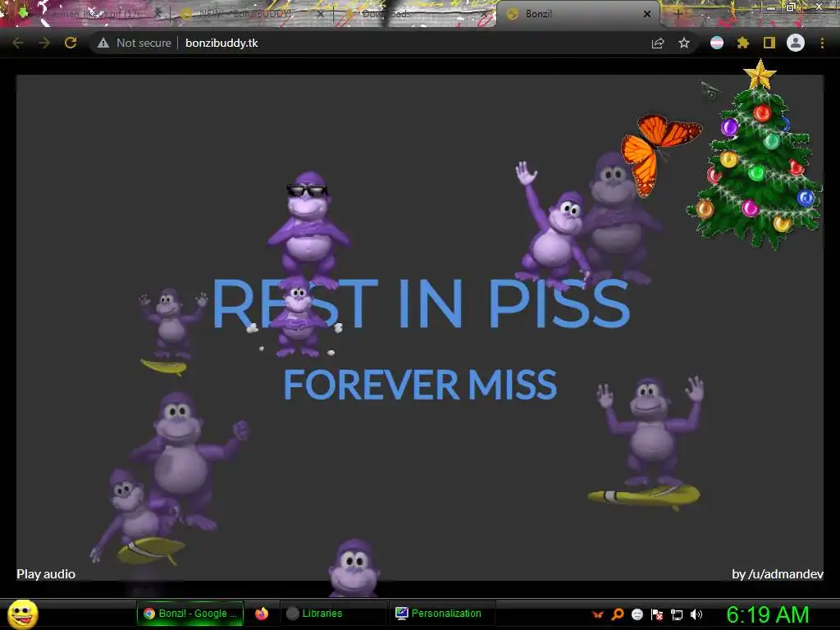This screenshot has width=840, height=630.
Task: Open the network status tray icon
Action: [677, 614]
